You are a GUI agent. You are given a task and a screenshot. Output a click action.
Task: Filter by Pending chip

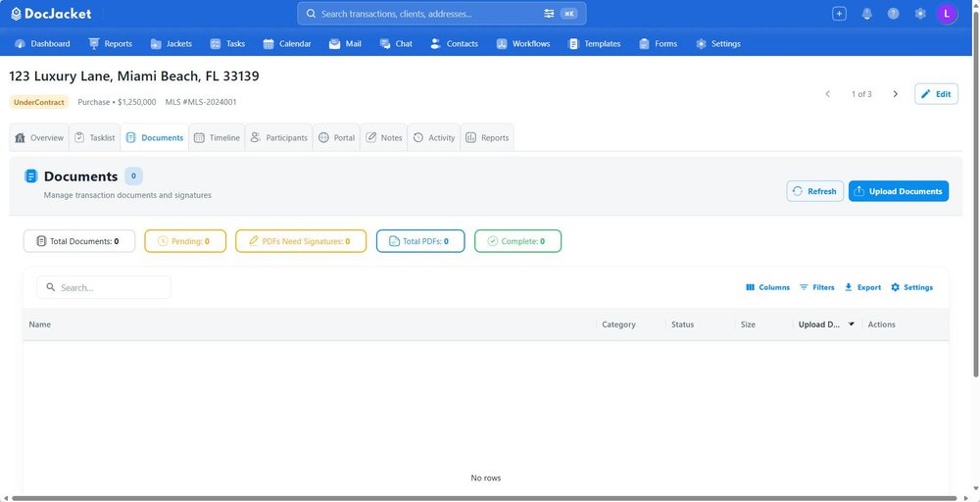coord(185,240)
